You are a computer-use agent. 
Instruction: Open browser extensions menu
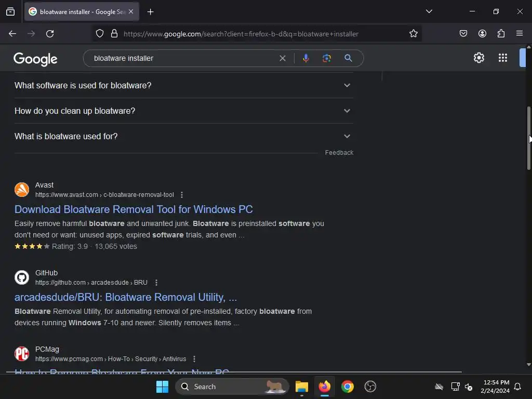pyautogui.click(x=501, y=34)
